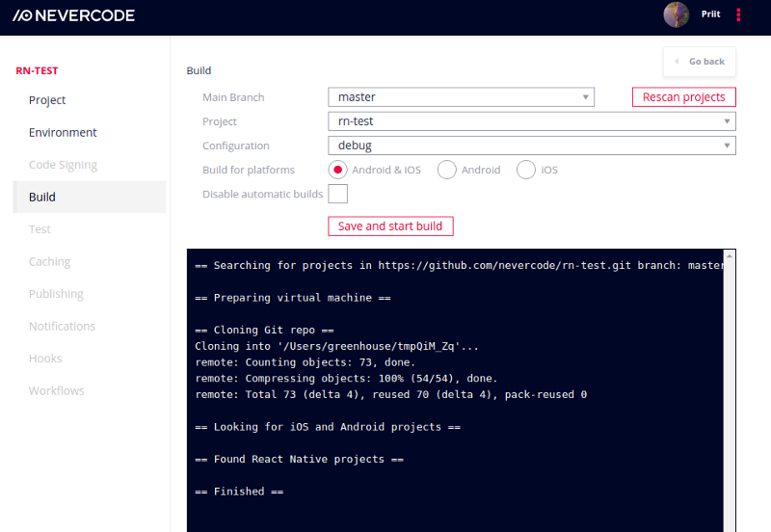This screenshot has width=771, height=532.
Task: Open the Configuration debug dropdown
Action: 532,145
